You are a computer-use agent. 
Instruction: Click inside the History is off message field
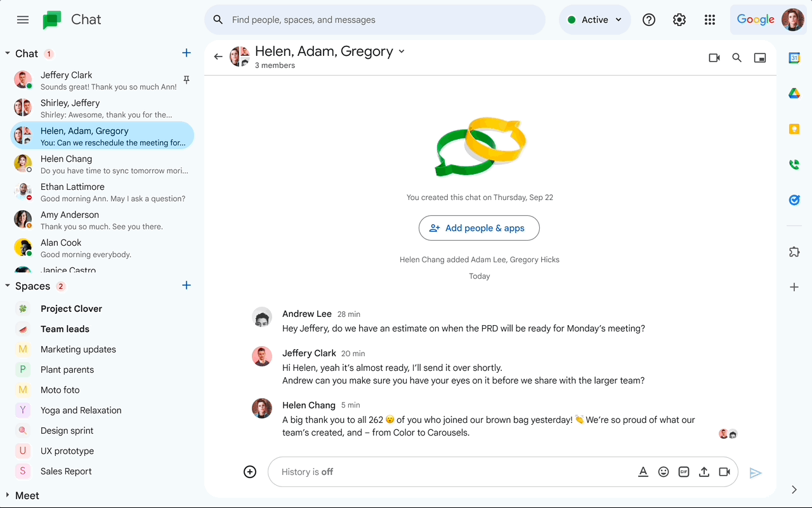pos(444,472)
